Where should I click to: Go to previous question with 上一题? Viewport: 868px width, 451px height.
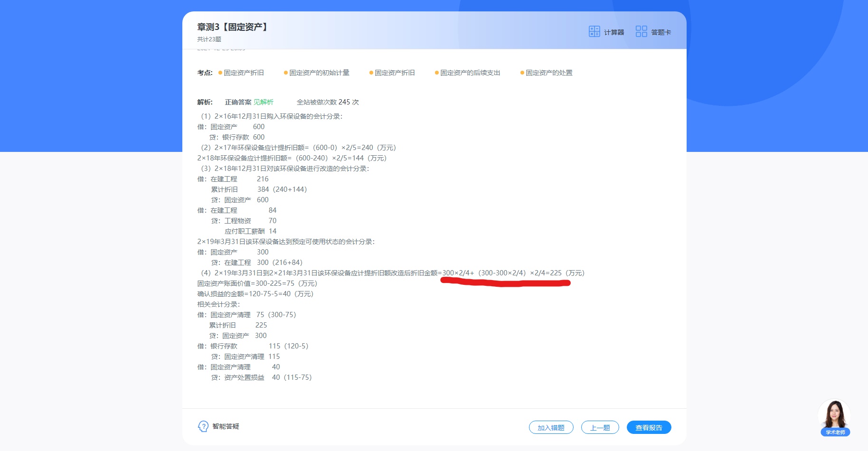(600, 428)
